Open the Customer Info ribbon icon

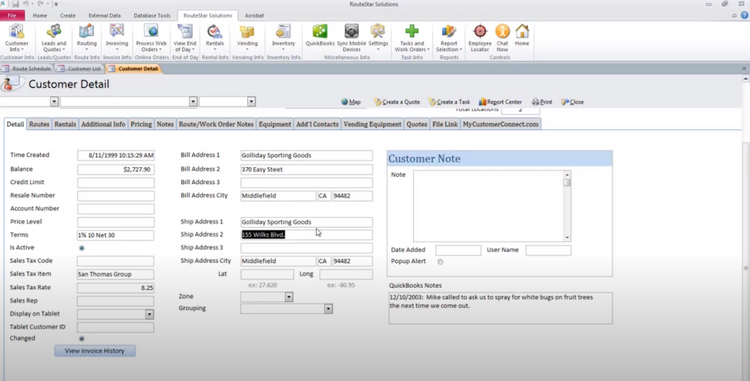coord(17,37)
